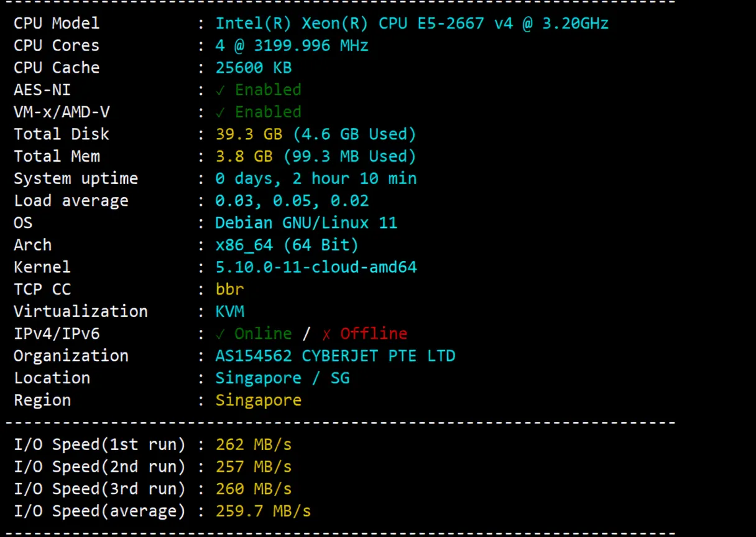Click the I/O Speed average 259.7 MB/s value

pos(263,511)
